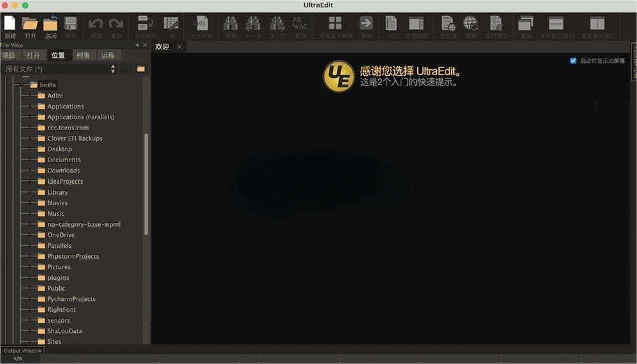Click the 打开 (Open) folder toolbar icon
Screen dimensions: 637x364
click(30, 23)
